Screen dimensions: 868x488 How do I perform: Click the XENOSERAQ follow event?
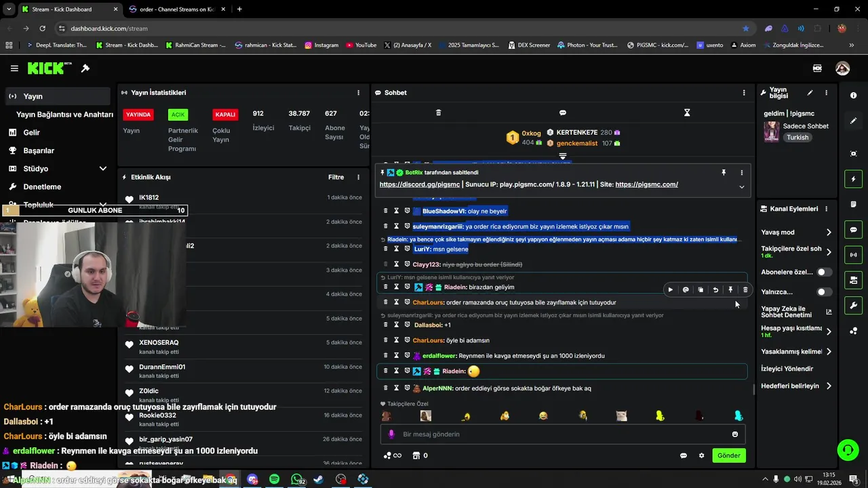[x=244, y=347]
